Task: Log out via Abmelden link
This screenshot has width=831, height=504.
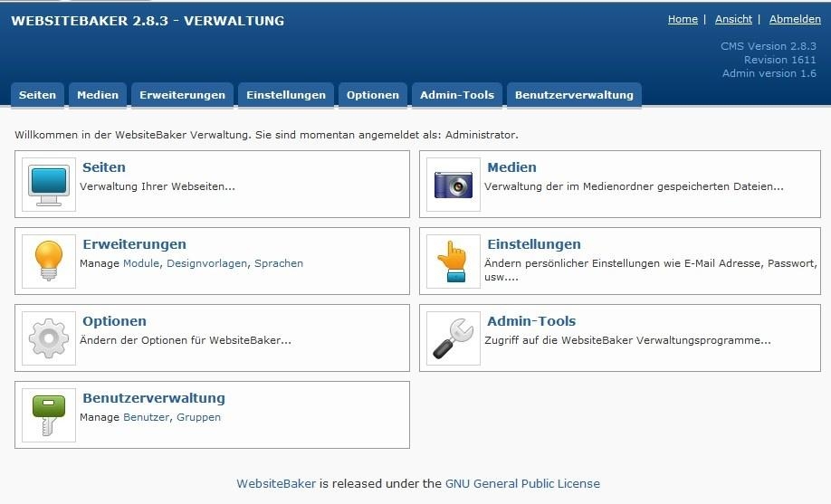Action: [795, 19]
